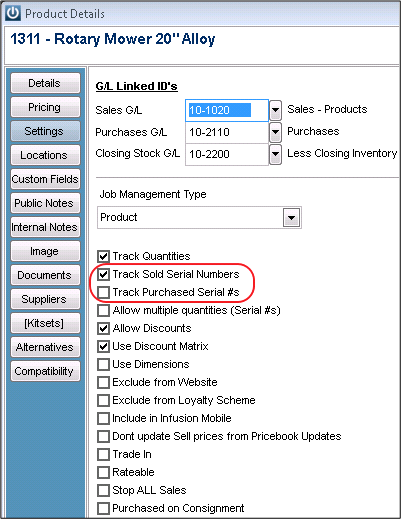This screenshot has width=401, height=519.
Task: Open the Image tab
Action: tap(45, 251)
